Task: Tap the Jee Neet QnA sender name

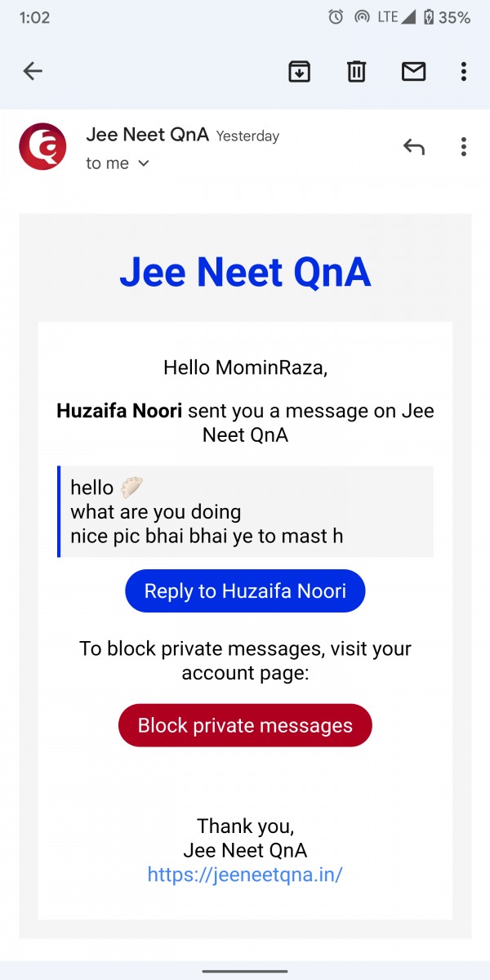Action: 147,135
